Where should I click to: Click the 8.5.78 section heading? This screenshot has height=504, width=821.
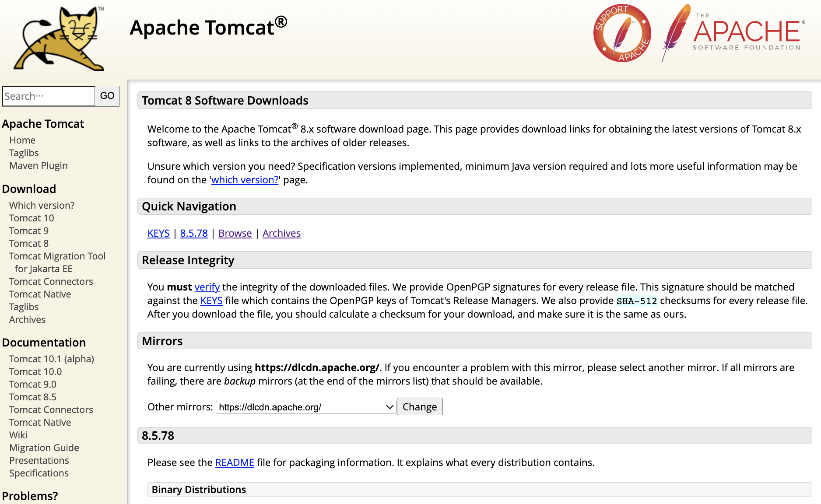click(158, 436)
